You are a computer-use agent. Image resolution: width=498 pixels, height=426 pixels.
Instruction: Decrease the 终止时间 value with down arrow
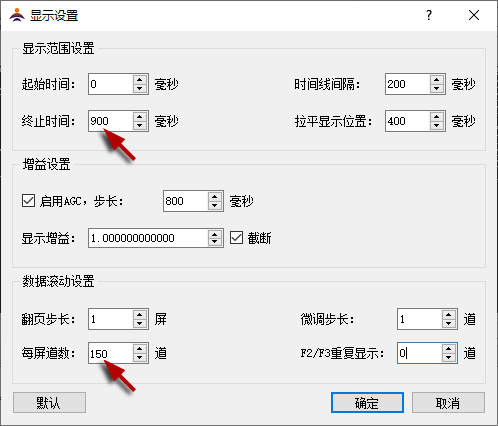pyautogui.click(x=140, y=125)
